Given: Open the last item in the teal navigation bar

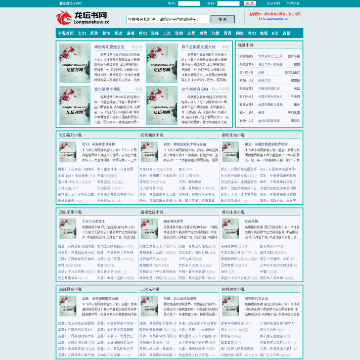Looking at the screenshot, I should click(286, 33).
